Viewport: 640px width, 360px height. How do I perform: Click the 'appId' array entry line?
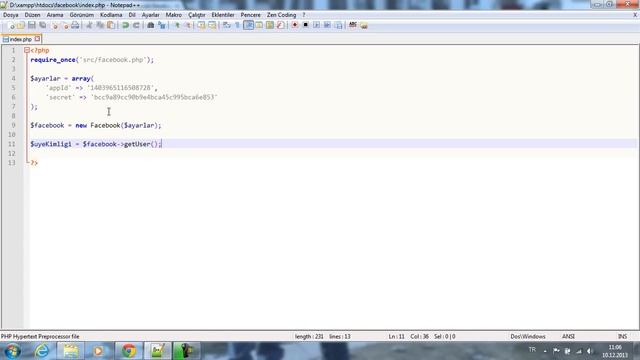(x=102, y=88)
